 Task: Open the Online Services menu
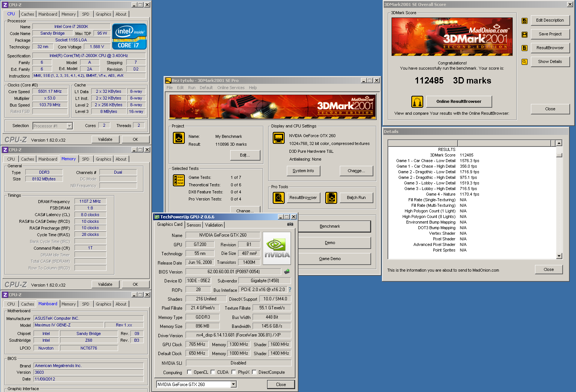[231, 88]
